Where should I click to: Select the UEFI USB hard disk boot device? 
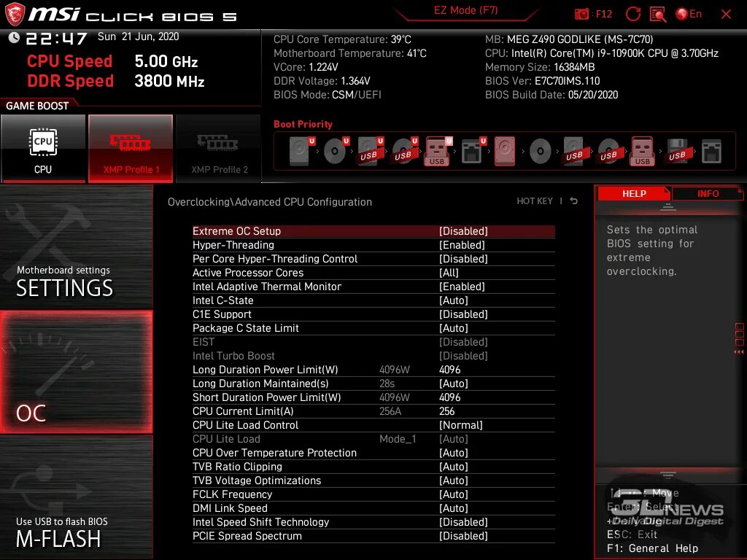click(x=370, y=152)
